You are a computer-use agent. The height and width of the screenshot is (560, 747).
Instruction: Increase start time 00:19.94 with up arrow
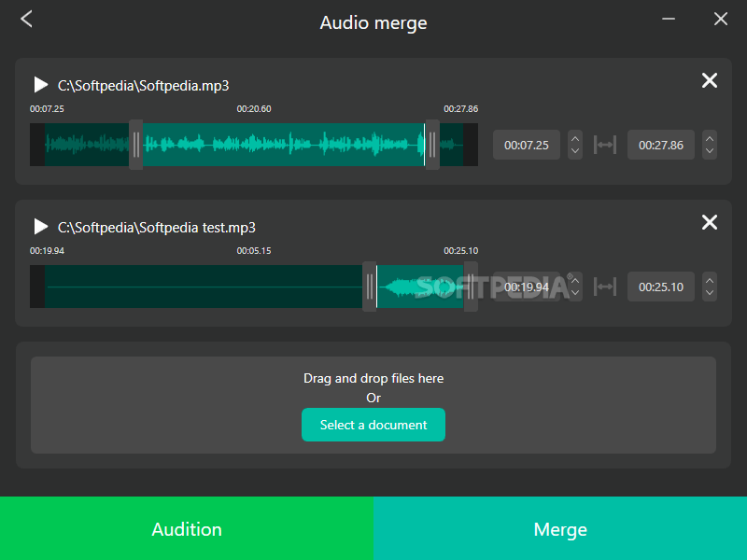click(x=575, y=281)
